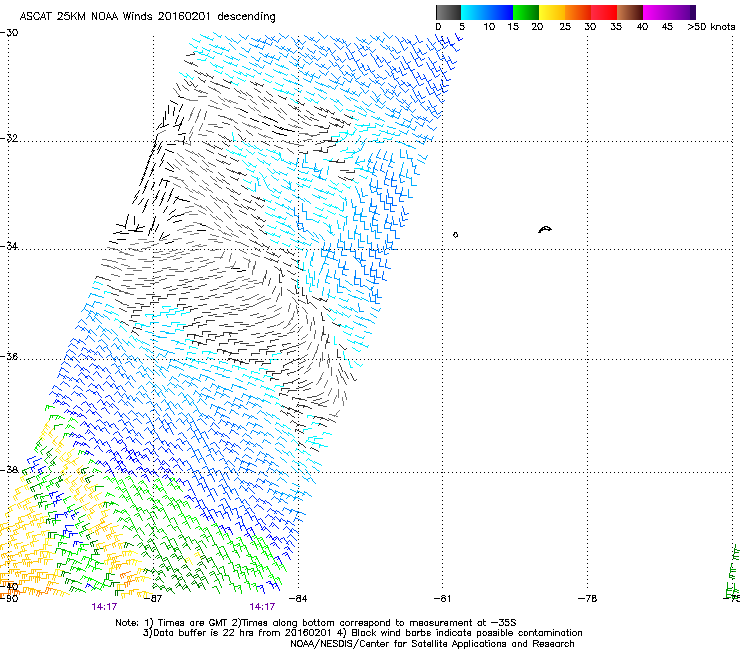This screenshot has width=740, height=650.
Task: Click the longitude label -78
Action: [588, 599]
